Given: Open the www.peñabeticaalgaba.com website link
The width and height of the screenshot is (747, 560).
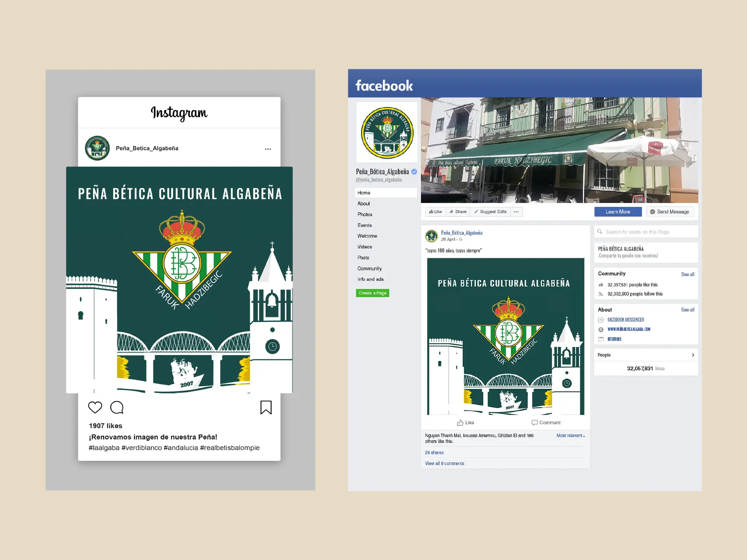Looking at the screenshot, I should (629, 329).
